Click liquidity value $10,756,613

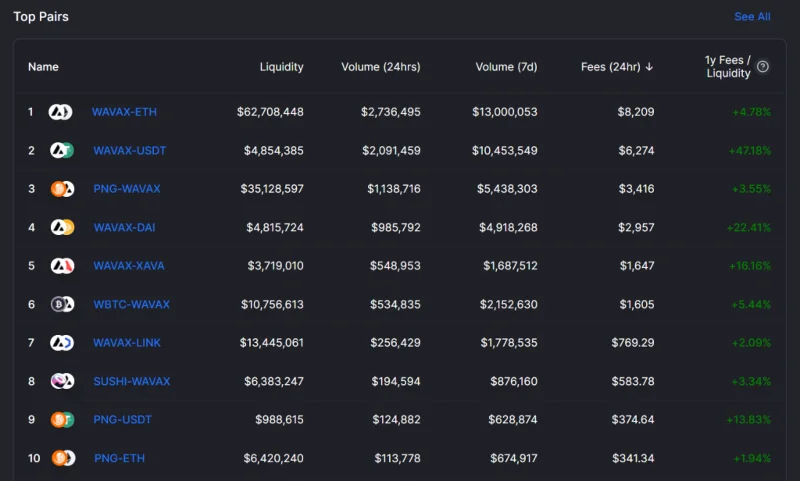pos(272,305)
